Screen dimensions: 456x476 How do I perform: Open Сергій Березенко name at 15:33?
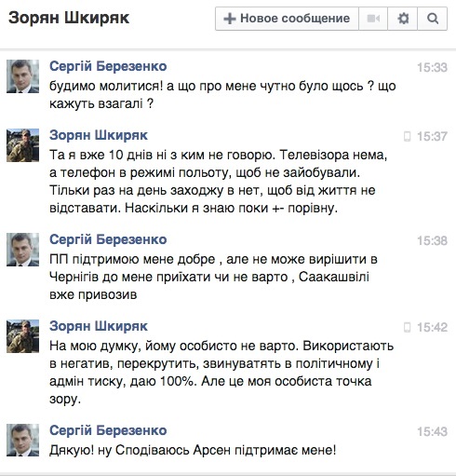point(108,66)
